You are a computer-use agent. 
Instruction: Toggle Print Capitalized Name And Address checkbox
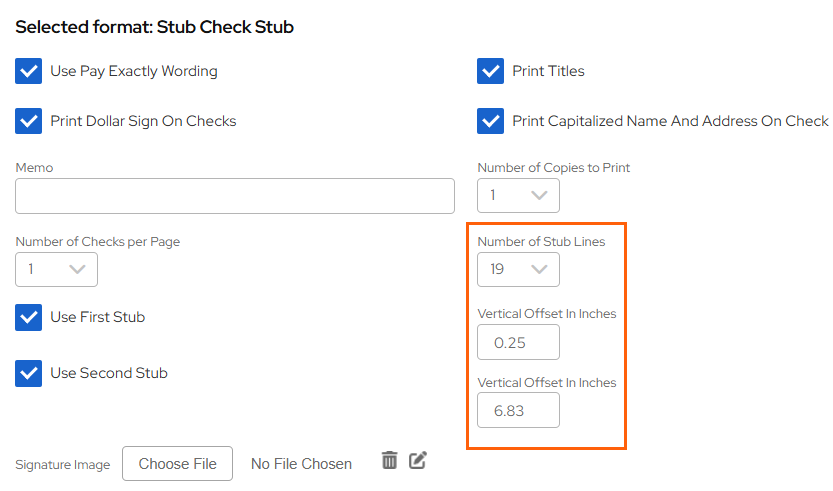[491, 121]
